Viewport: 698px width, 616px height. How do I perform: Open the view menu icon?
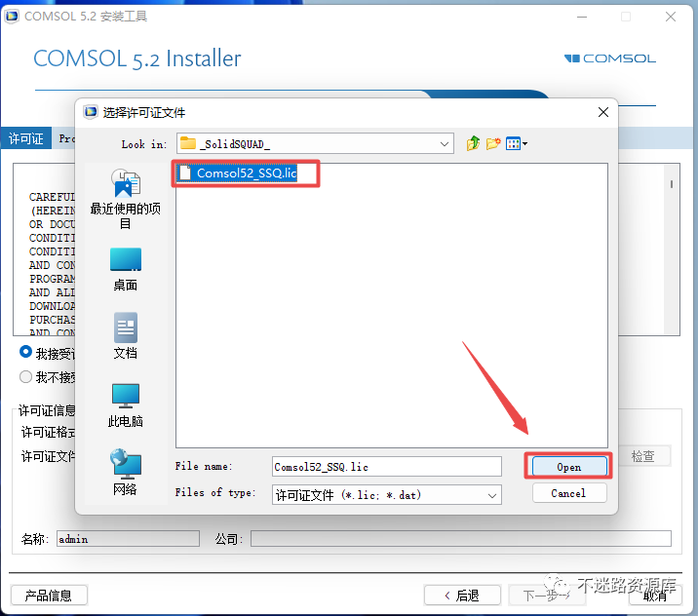pyautogui.click(x=517, y=143)
